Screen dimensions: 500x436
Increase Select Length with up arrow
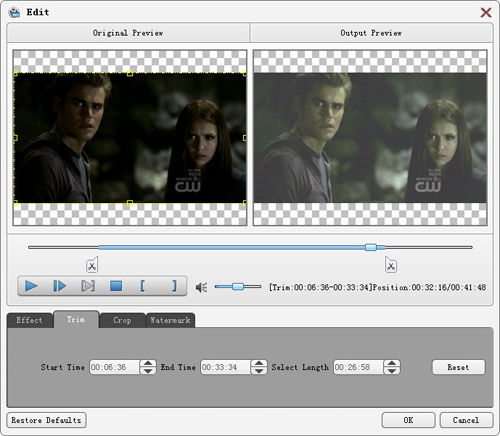(x=392, y=363)
